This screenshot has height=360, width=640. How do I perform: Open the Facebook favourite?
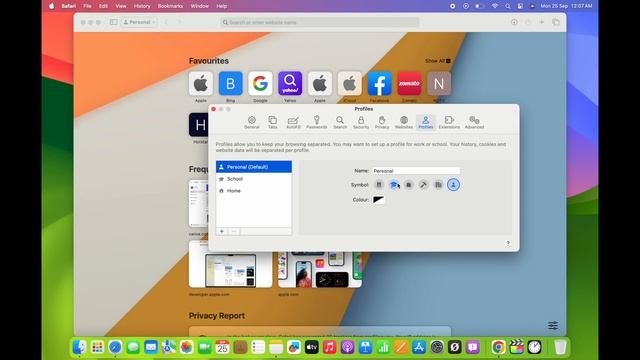pos(379,83)
